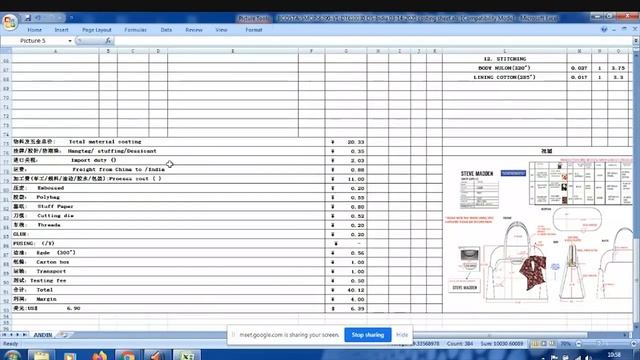Viewport: 640px width, 360px height.
Task: Open the Name Box dropdown arrow
Action: point(70,41)
